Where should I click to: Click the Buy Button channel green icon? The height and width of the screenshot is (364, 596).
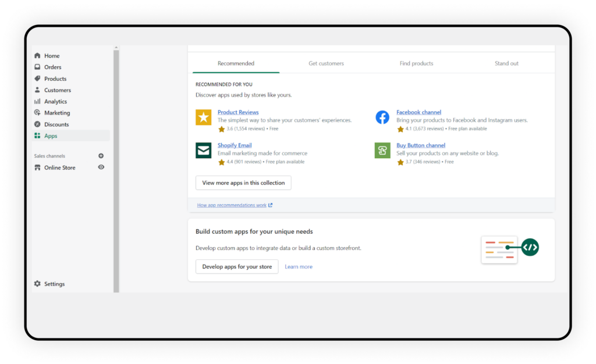382,150
